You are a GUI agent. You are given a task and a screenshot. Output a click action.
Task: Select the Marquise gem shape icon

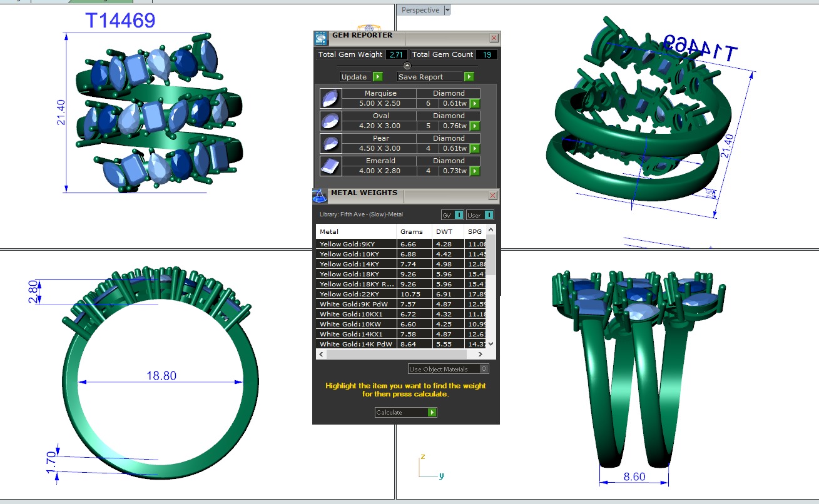tap(329, 99)
